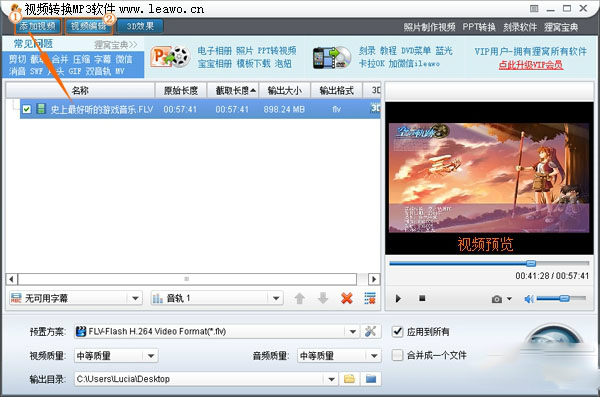The width and height of the screenshot is (600, 397).
Task: Click the move up arrow icon
Action: [x=300, y=298]
